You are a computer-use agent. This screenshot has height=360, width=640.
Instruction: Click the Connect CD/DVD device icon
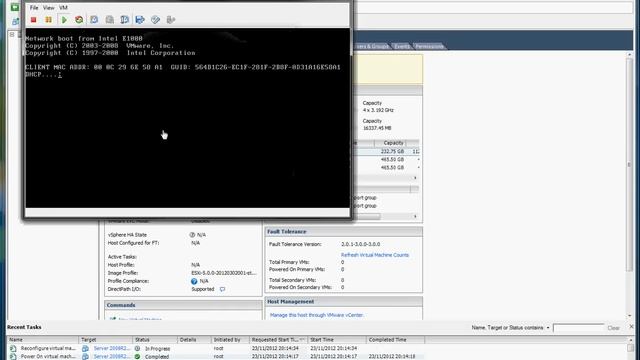pos(155,20)
